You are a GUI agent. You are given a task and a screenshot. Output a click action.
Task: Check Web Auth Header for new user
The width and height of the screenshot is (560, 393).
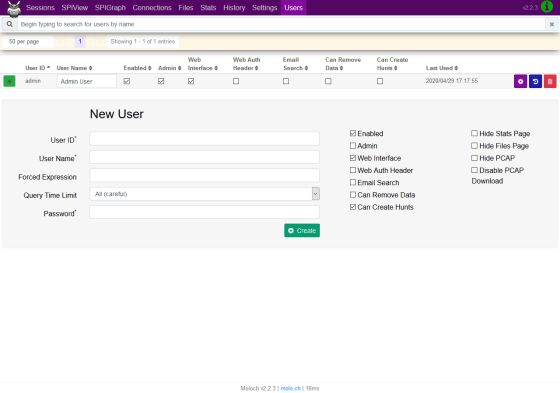[x=353, y=170]
